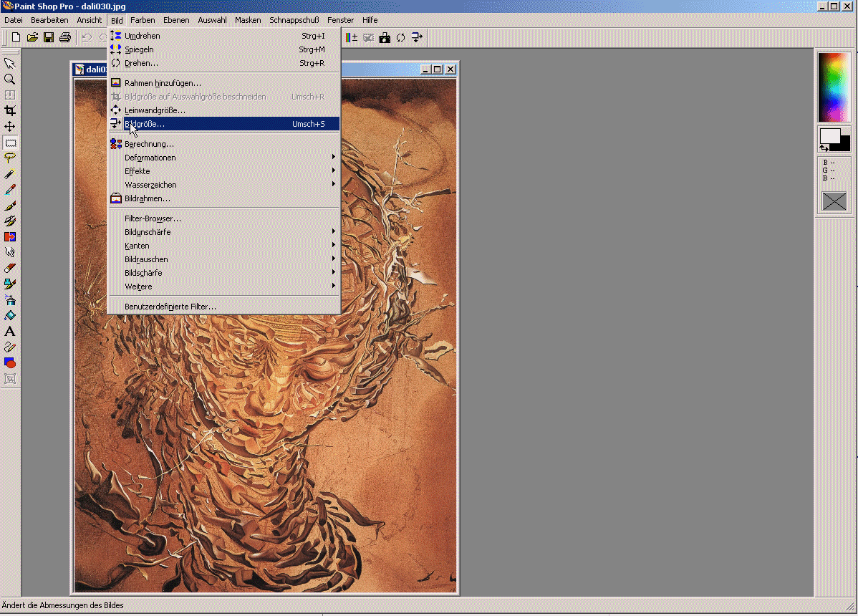858x616 pixels.
Task: Open the Ansicht menu
Action: click(90, 20)
